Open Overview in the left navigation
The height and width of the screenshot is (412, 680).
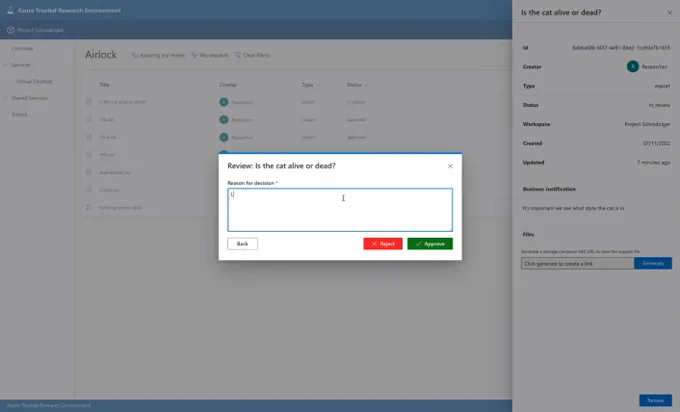click(x=22, y=49)
